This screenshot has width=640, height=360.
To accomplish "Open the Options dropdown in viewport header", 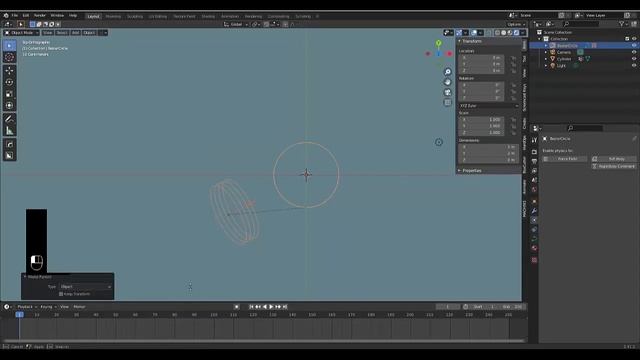I will [x=516, y=24].
